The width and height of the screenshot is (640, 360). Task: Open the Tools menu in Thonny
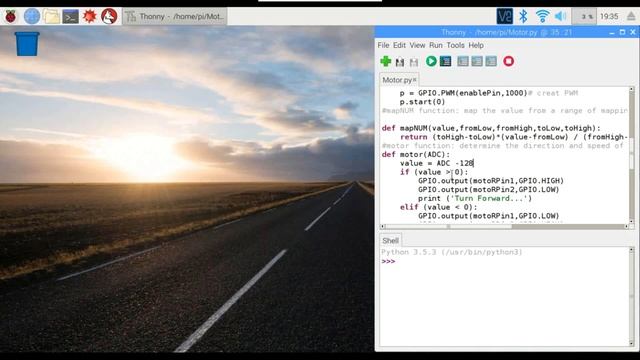pos(455,45)
